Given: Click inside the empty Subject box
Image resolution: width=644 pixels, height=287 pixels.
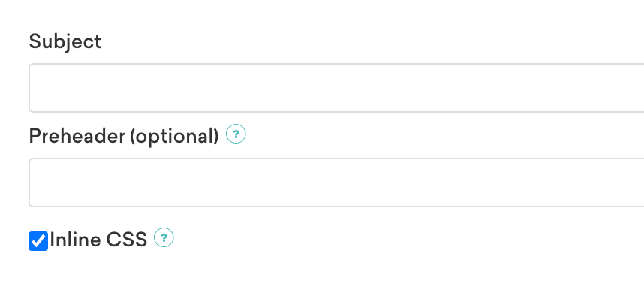Looking at the screenshot, I should [x=336, y=88].
